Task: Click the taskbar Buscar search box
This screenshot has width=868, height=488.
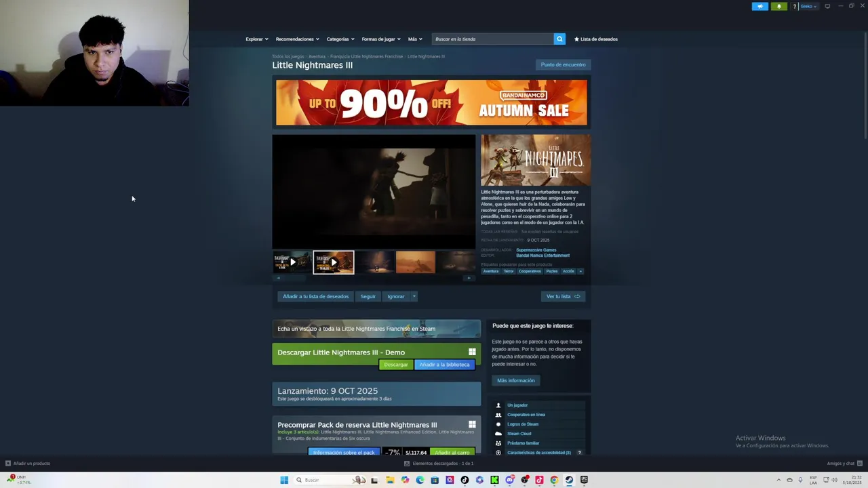Action: tap(331, 480)
